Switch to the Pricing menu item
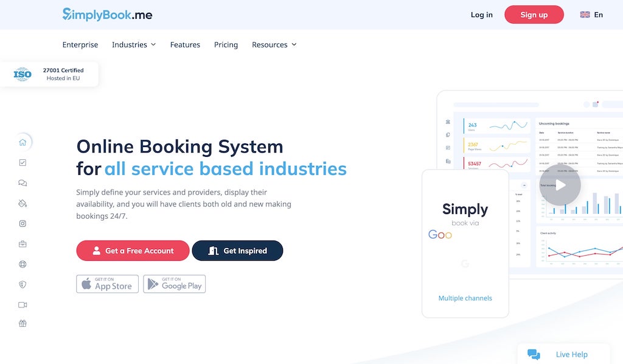 coord(226,44)
